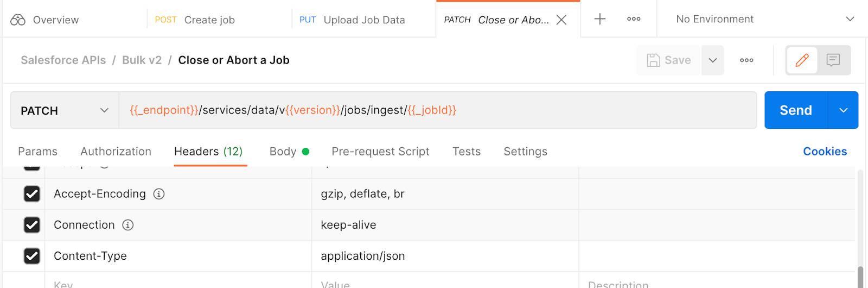Add a new request tab
The image size is (868, 288).
click(599, 19)
